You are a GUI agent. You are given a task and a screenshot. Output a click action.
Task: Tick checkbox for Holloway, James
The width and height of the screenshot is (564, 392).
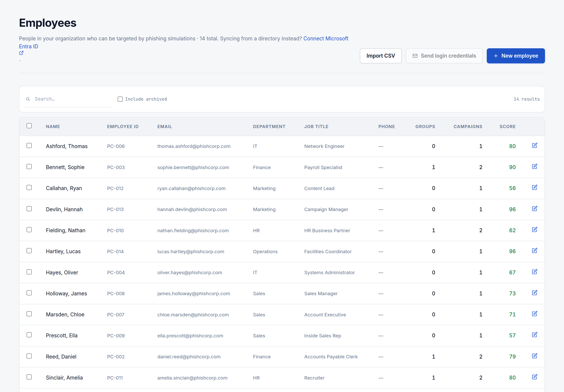point(29,293)
